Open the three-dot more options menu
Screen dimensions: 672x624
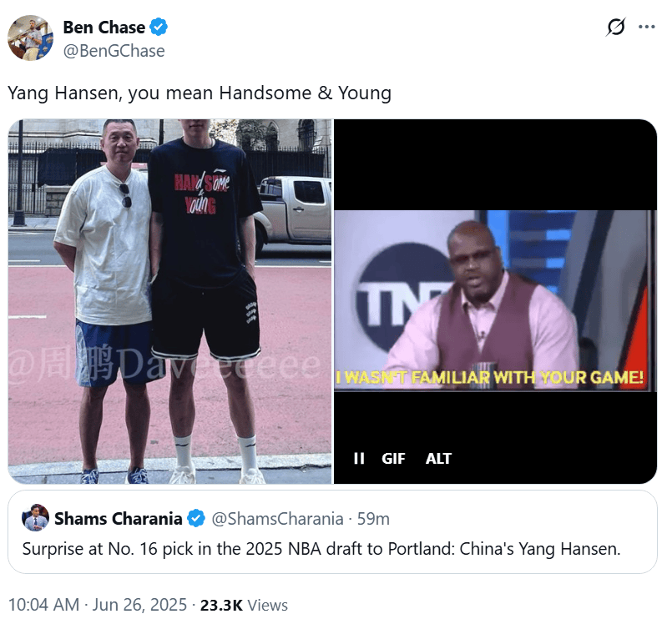tap(646, 27)
